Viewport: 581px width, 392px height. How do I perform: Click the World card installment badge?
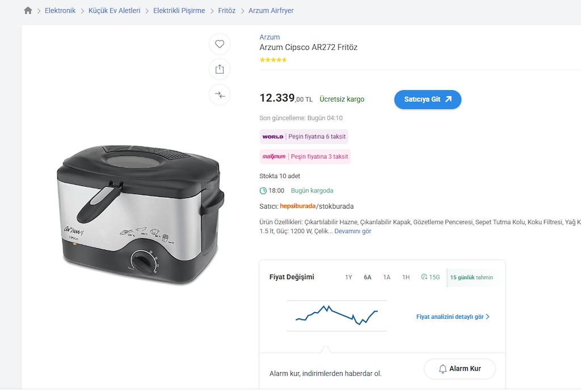304,136
